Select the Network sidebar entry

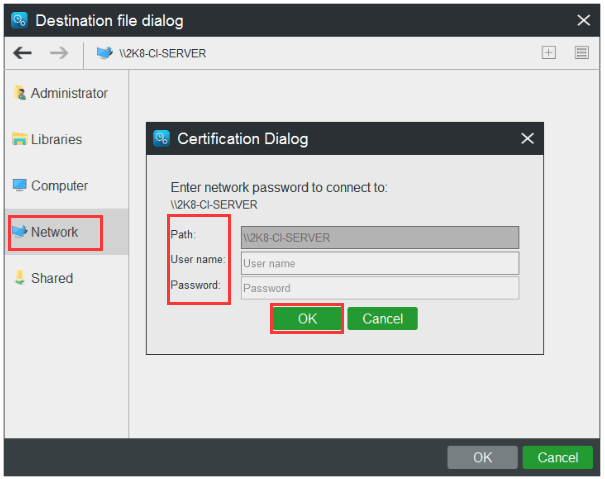pos(54,232)
